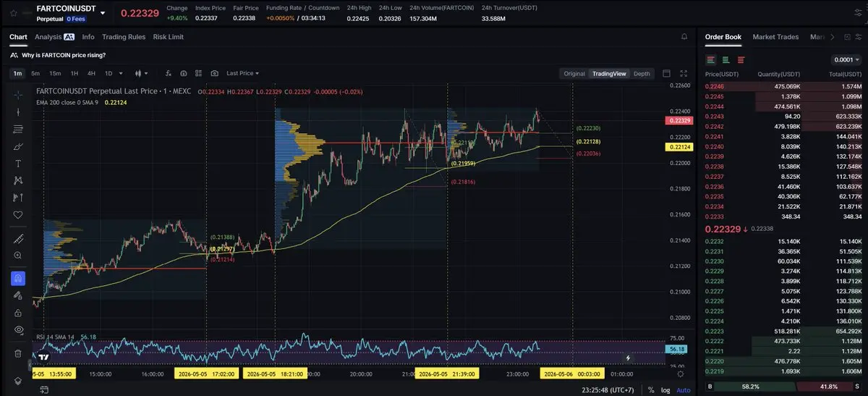Select the brush drawing tool
Viewport: 868px width, 396px height.
(x=18, y=146)
